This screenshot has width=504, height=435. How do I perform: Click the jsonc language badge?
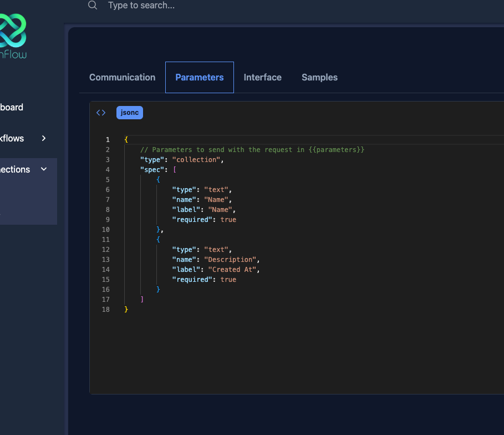pos(130,113)
